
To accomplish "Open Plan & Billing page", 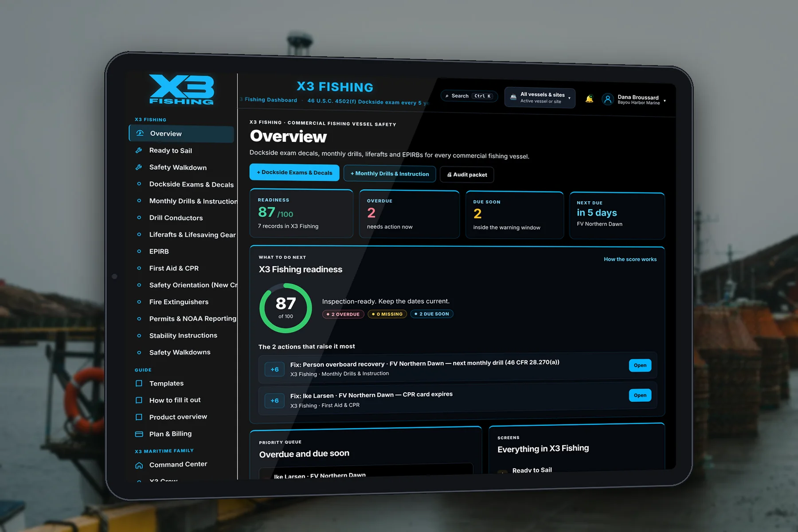I will 170,434.
